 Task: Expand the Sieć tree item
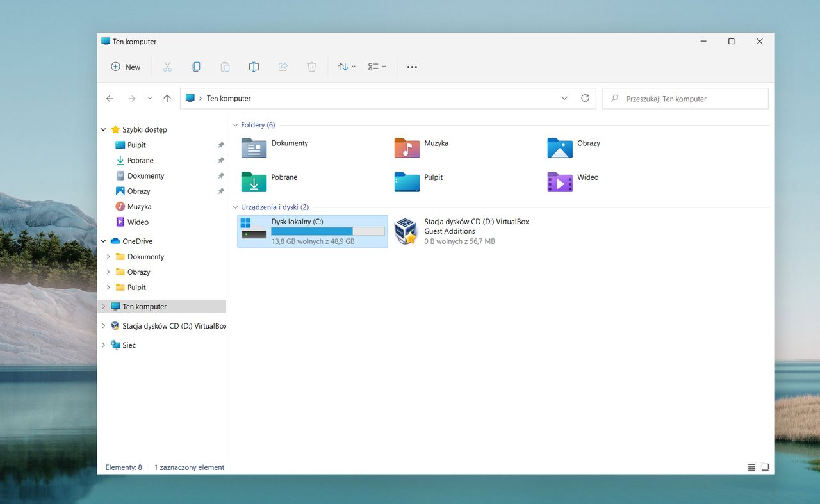pyautogui.click(x=104, y=345)
